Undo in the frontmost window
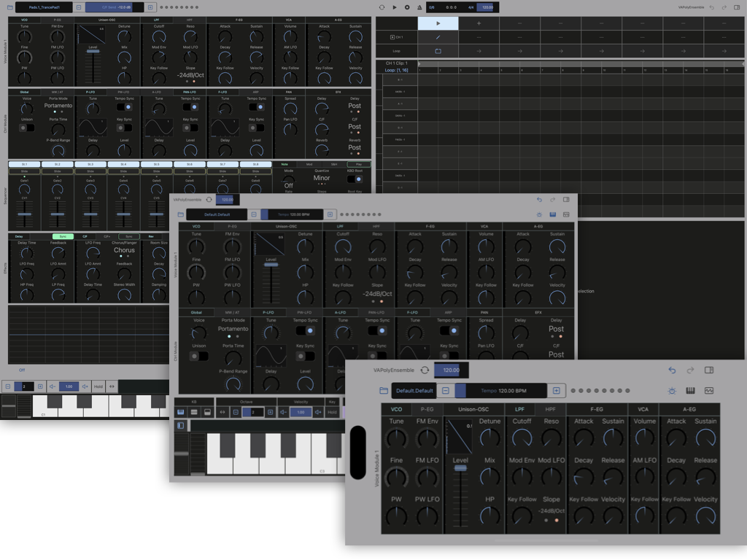747x560 pixels. point(672,370)
